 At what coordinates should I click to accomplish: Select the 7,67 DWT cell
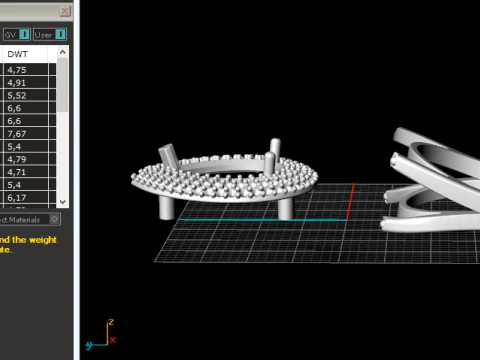coord(25,134)
